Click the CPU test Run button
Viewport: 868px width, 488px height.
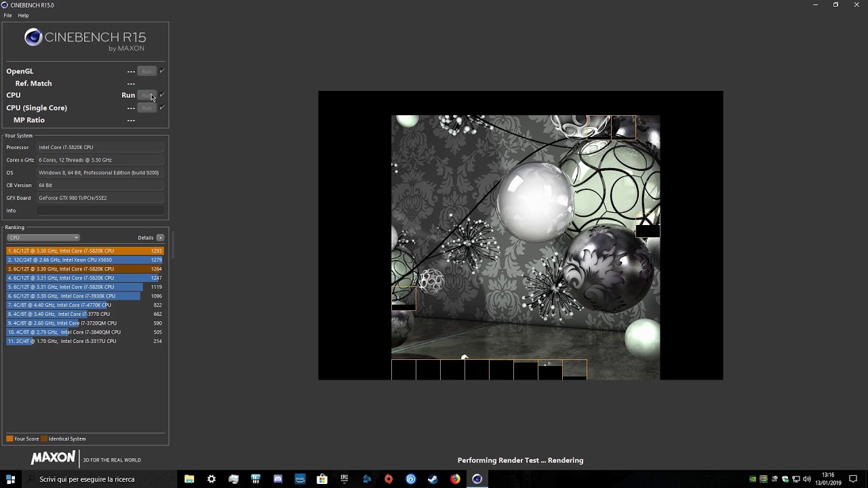[x=146, y=96]
